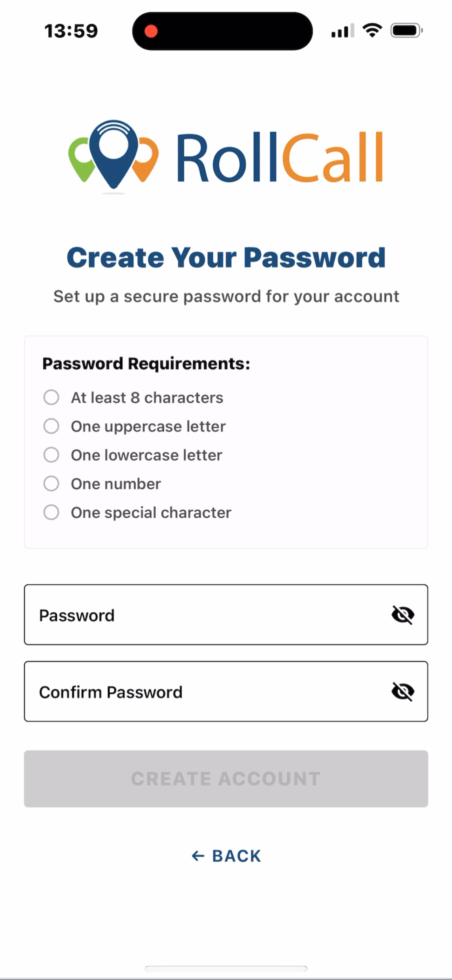Tap the cellular signal bars icon
Image resolution: width=452 pixels, height=980 pixels.
click(342, 31)
